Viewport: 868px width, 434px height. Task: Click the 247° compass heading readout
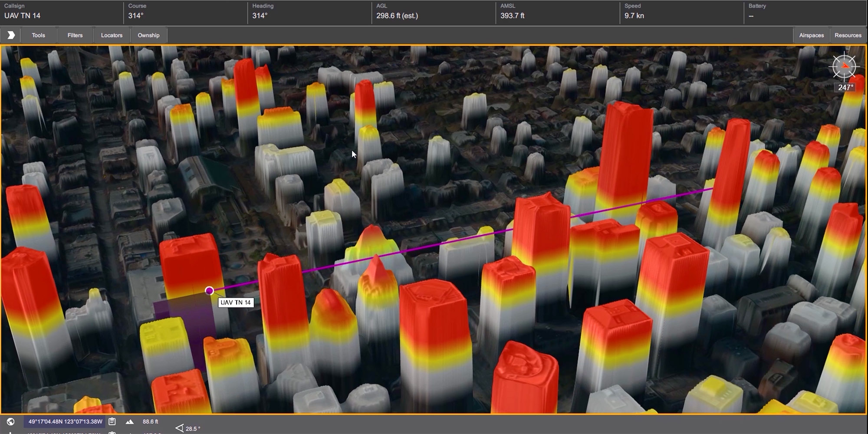845,87
